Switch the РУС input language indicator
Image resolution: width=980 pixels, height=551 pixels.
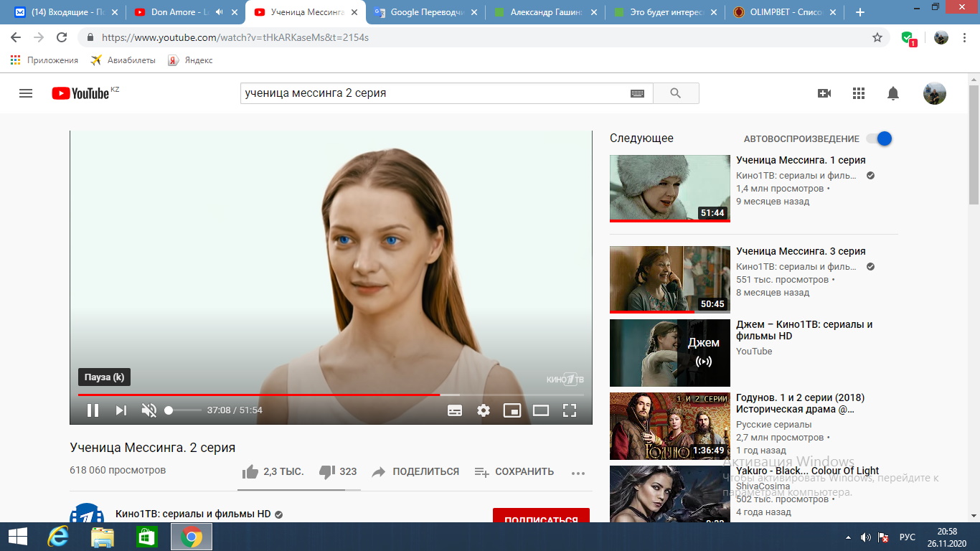(907, 537)
